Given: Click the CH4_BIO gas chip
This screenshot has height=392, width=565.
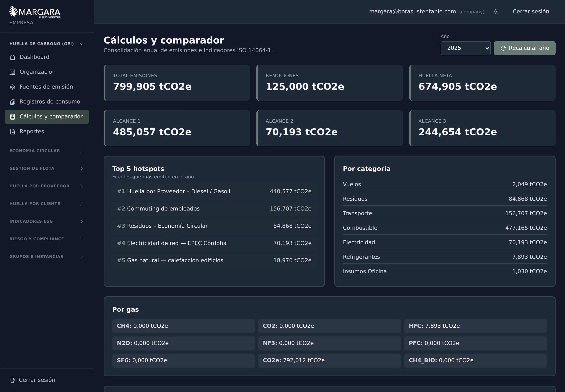Looking at the screenshot, I should pos(475,360).
